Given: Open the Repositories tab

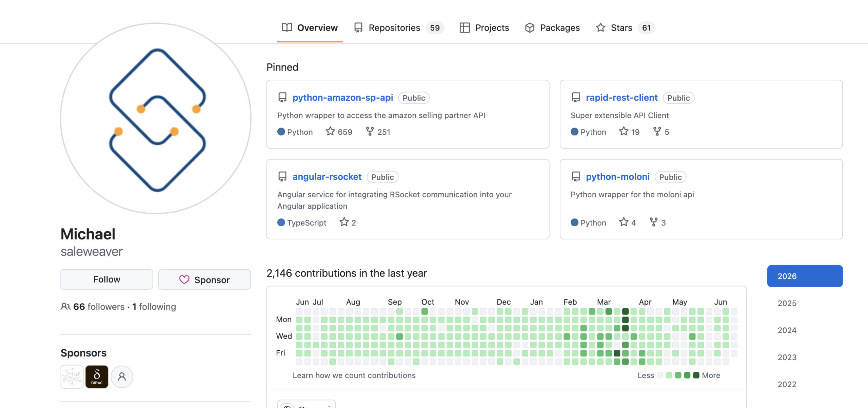Looking at the screenshot, I should pyautogui.click(x=399, y=28).
